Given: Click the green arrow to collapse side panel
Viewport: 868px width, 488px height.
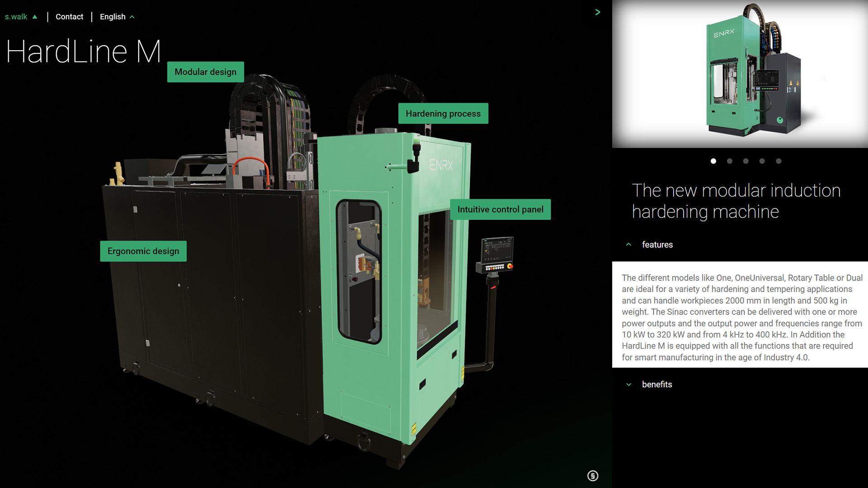Looking at the screenshot, I should click(598, 12).
